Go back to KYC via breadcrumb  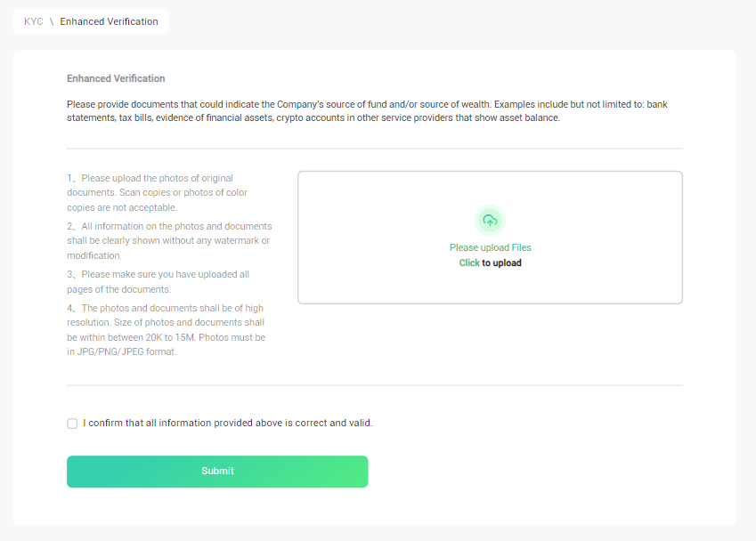pyautogui.click(x=33, y=21)
